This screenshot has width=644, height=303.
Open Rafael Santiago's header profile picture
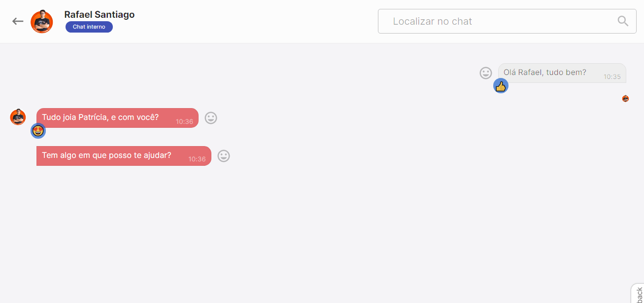42,22
